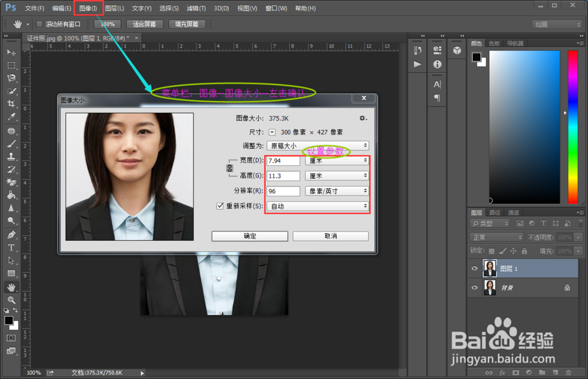The image size is (588, 379).
Task: Select the Healing Brush tool
Action: point(11,131)
